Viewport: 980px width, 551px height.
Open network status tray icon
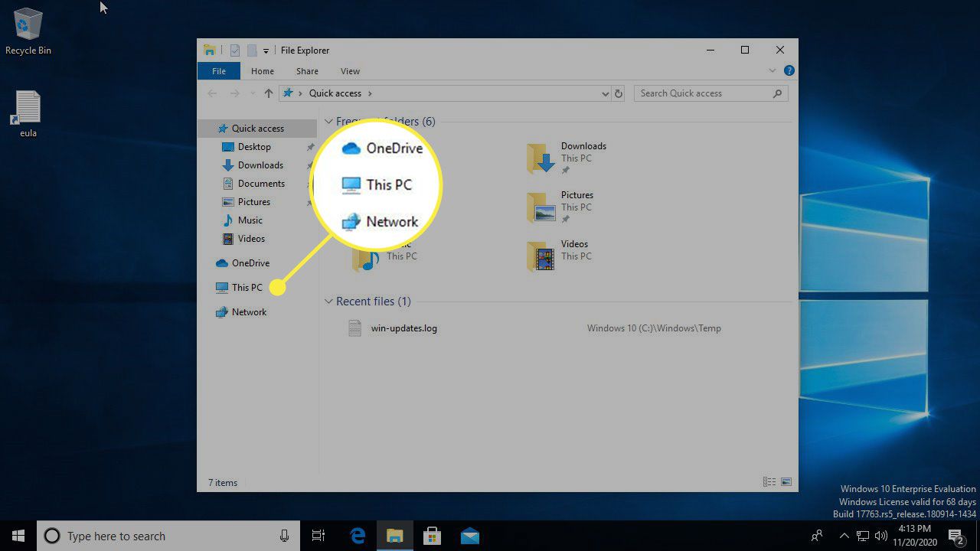[863, 536]
